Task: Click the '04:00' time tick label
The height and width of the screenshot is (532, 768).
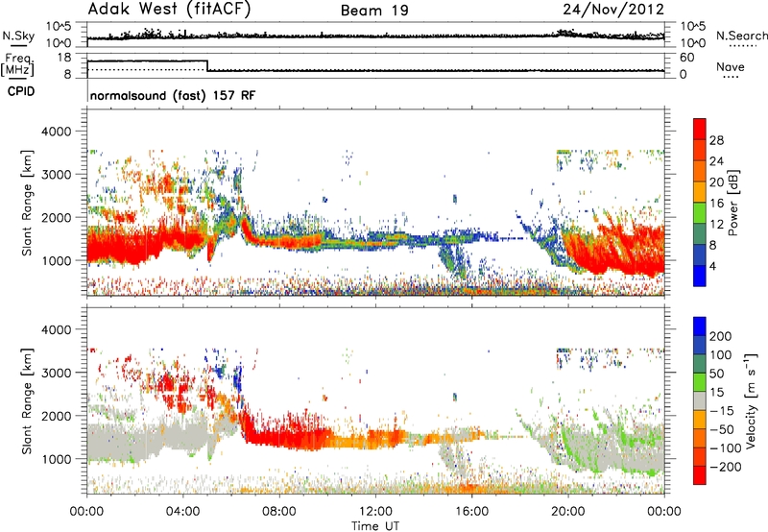Action: coord(183,512)
